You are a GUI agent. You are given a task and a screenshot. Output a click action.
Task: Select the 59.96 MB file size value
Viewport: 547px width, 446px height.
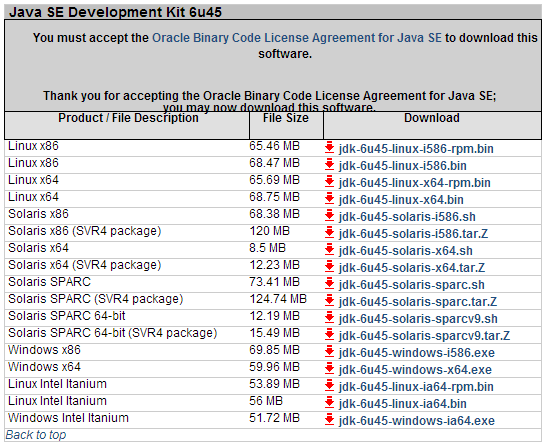274,367
